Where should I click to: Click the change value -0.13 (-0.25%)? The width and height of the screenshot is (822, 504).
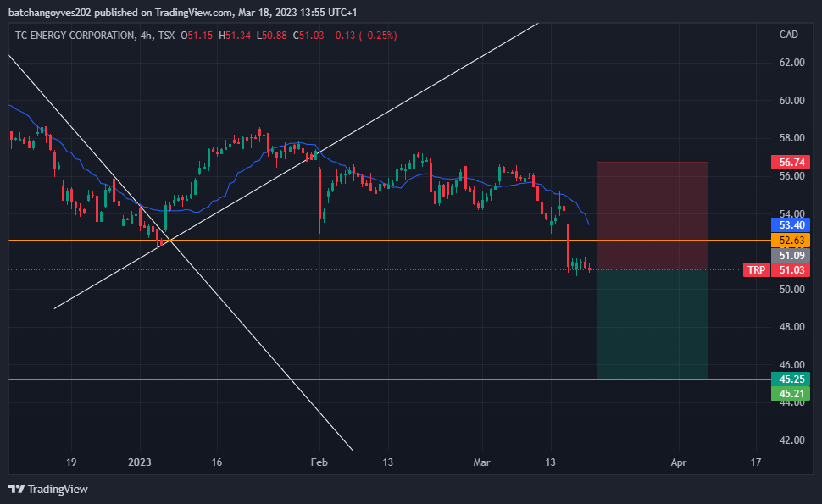[x=364, y=36]
